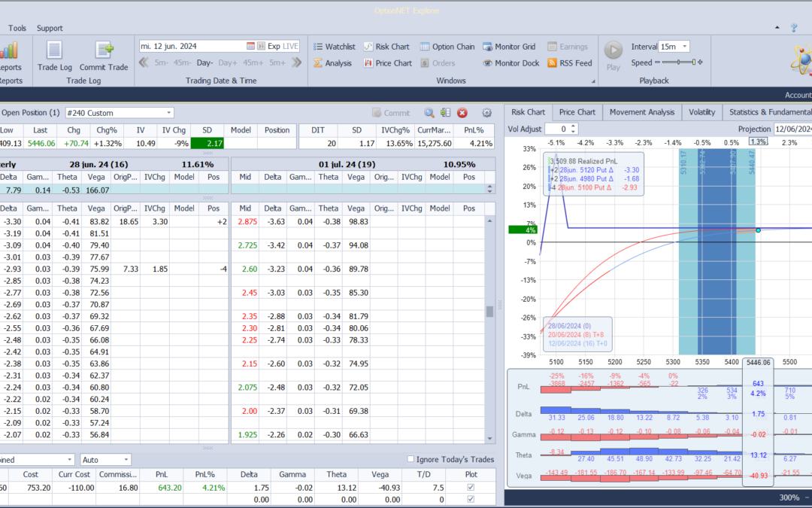Click the magnifier search icon in position bar
Viewport: 812px width, 508px height.
pyautogui.click(x=429, y=113)
